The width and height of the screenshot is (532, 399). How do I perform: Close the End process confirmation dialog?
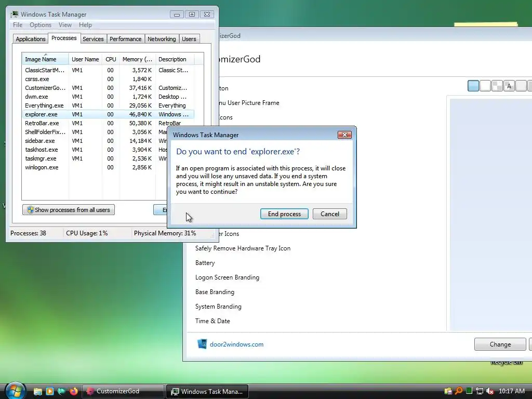coord(344,135)
